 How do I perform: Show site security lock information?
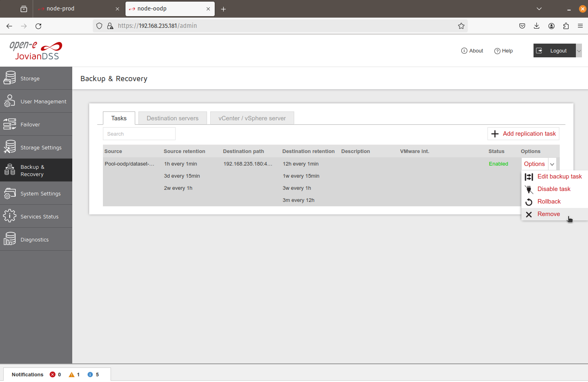coord(110,26)
